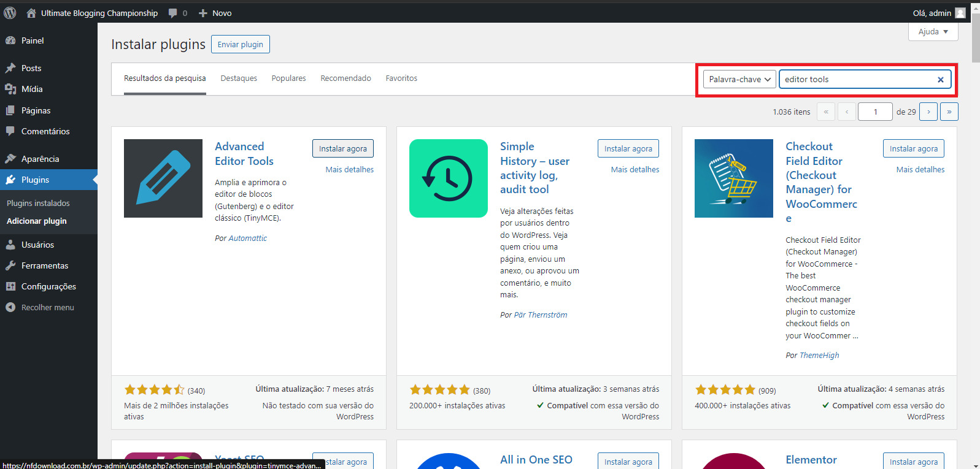The height and width of the screenshot is (469, 980).
Task: Open the All in One SEO title link
Action: point(536,460)
